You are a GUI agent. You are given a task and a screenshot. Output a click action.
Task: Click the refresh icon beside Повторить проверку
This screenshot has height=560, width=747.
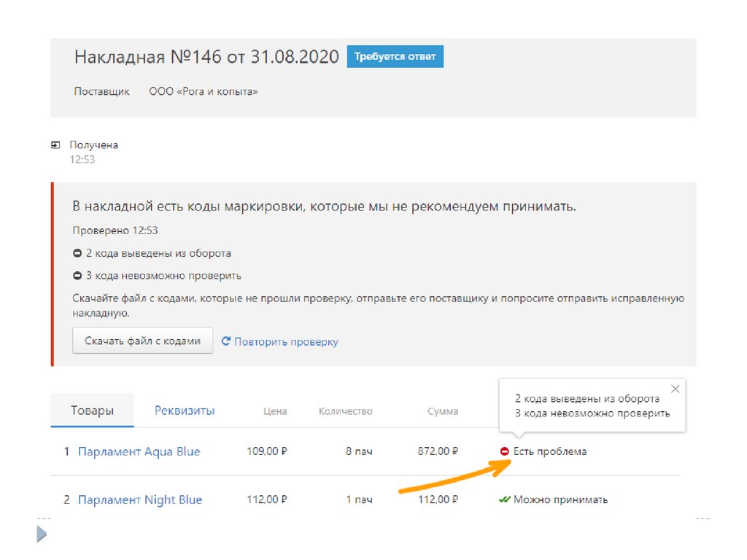tap(226, 341)
